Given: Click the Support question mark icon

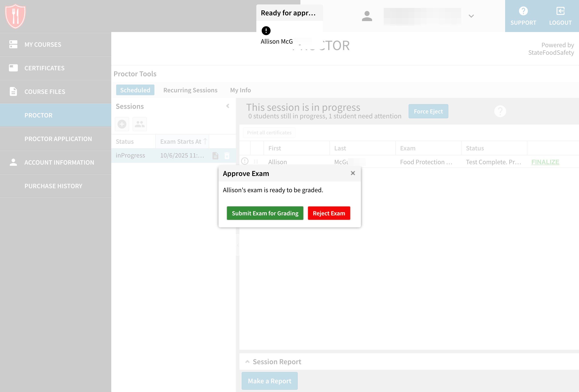Looking at the screenshot, I should point(523,11).
